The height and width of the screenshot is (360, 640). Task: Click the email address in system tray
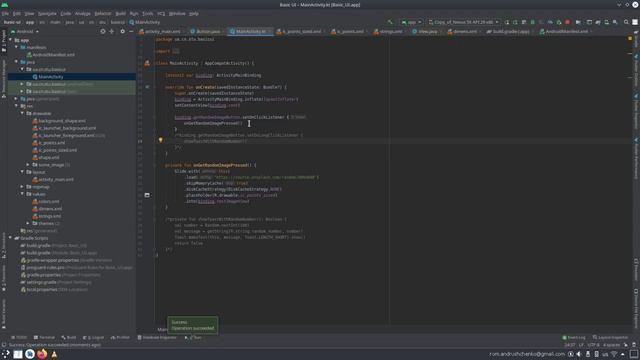(x=527, y=354)
